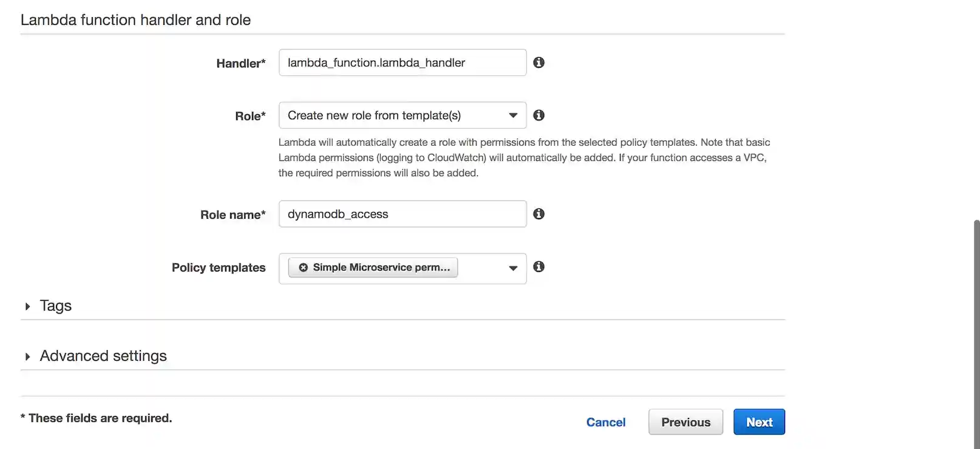Click the info icon beside Policy templates
Screen dimensions: 980x449
point(539,267)
